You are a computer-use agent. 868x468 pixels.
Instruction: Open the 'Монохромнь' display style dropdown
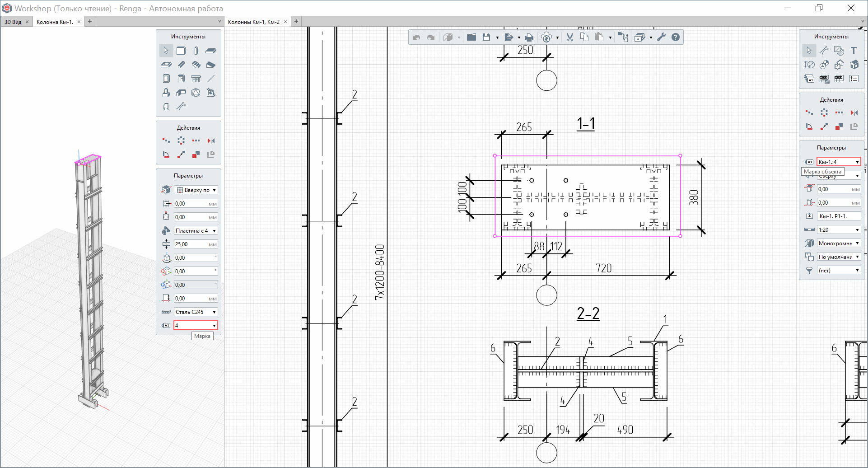coord(839,243)
